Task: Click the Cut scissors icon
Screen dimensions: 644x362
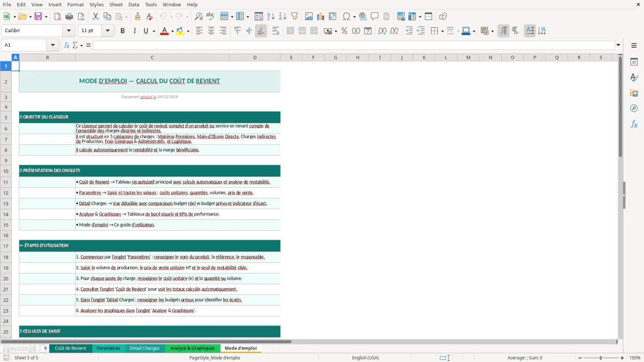Action: (96, 17)
